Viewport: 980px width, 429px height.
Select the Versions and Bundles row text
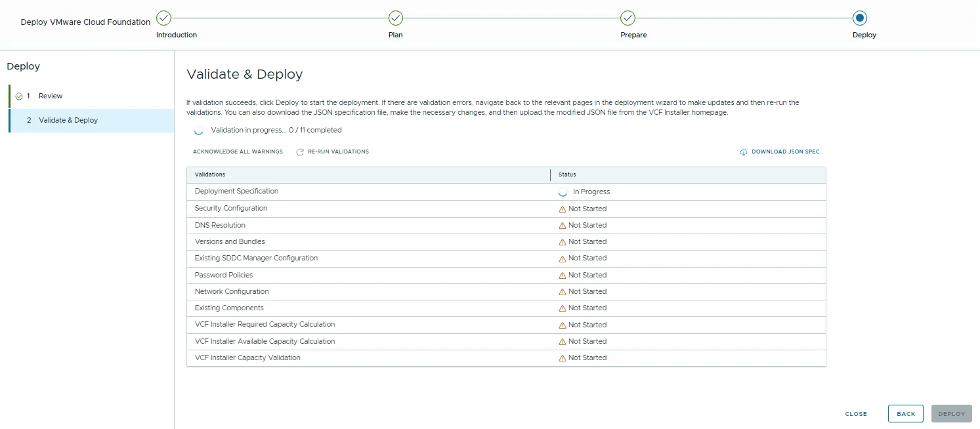230,241
